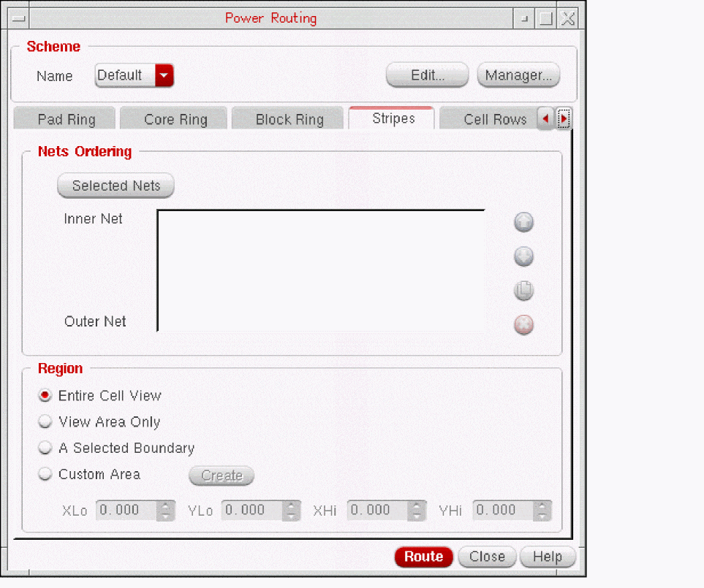Click the copy net icon

point(523,291)
